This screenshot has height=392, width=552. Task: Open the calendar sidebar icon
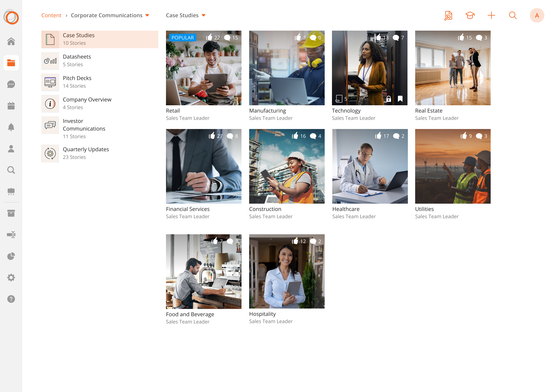pos(11,106)
